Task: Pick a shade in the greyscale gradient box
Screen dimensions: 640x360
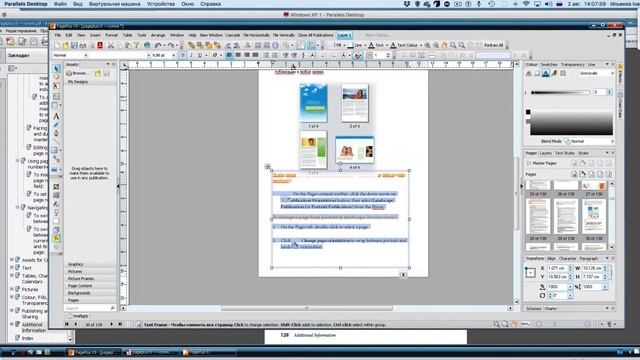Action: (x=571, y=122)
